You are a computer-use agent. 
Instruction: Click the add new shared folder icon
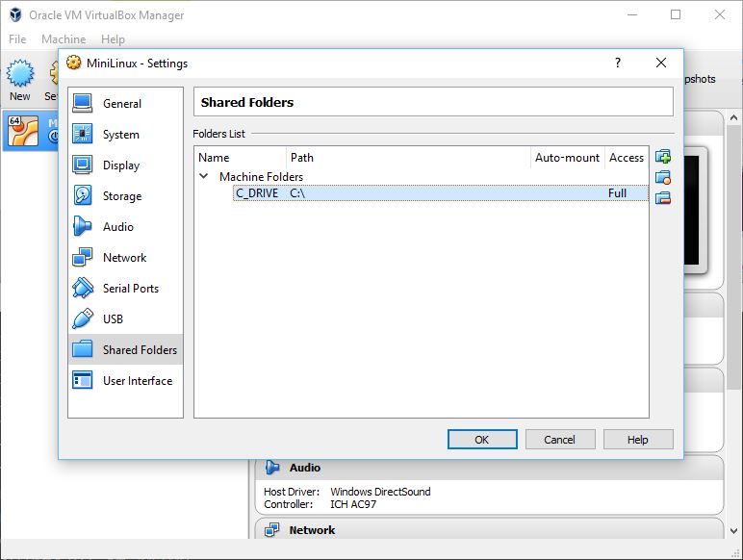click(x=663, y=156)
